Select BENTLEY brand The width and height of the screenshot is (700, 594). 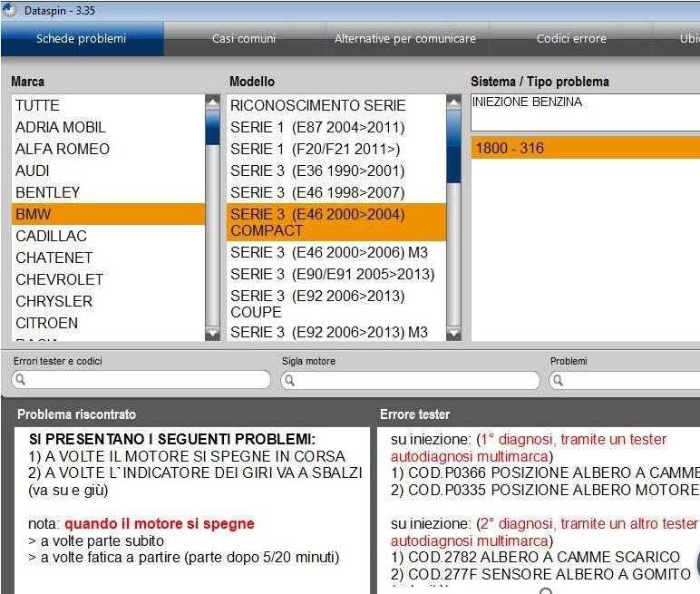pyautogui.click(x=108, y=192)
